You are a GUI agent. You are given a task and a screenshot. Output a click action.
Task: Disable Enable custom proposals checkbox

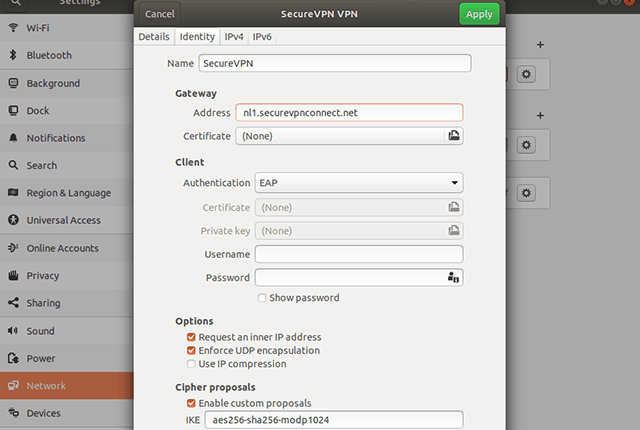coord(191,403)
